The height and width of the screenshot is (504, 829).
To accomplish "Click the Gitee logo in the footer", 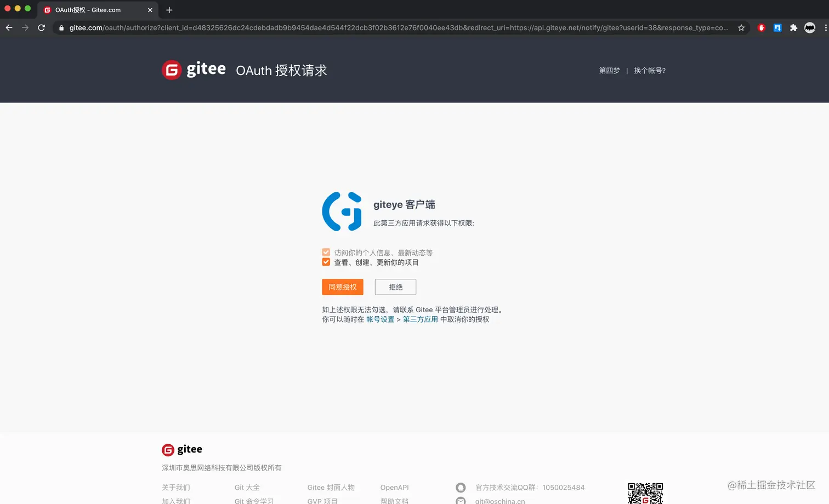I will click(x=182, y=450).
